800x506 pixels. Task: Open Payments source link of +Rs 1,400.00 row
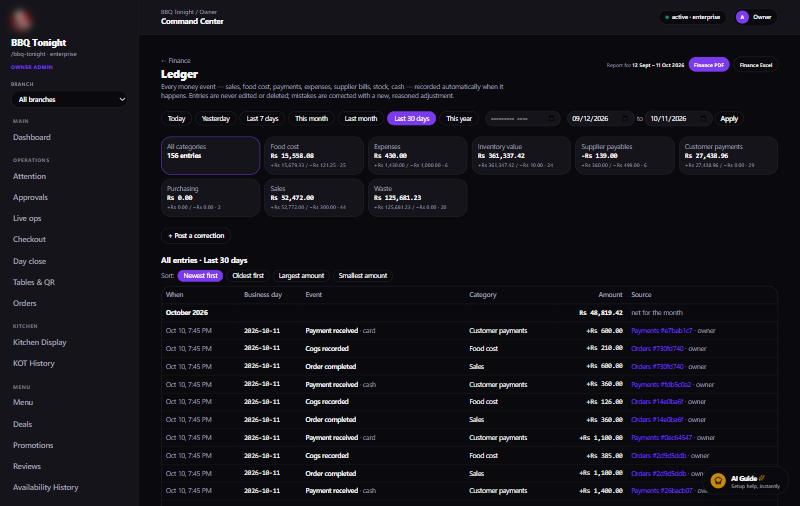(x=662, y=491)
